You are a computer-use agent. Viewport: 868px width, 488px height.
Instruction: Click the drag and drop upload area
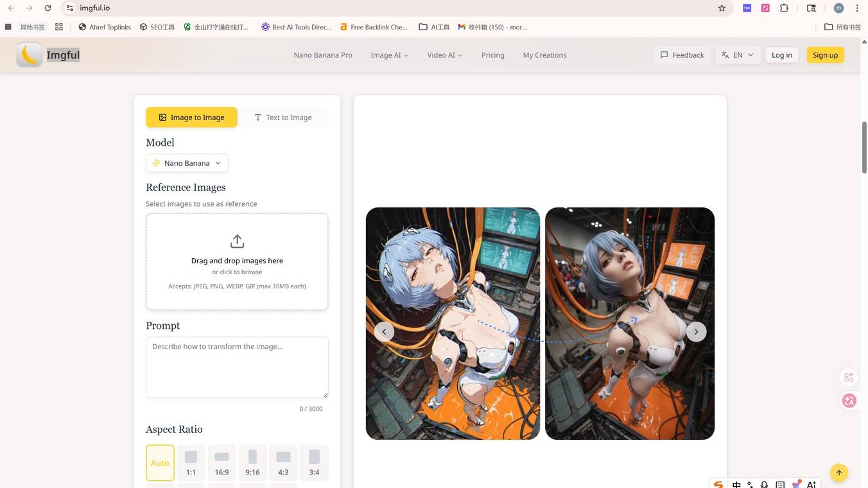tap(237, 262)
